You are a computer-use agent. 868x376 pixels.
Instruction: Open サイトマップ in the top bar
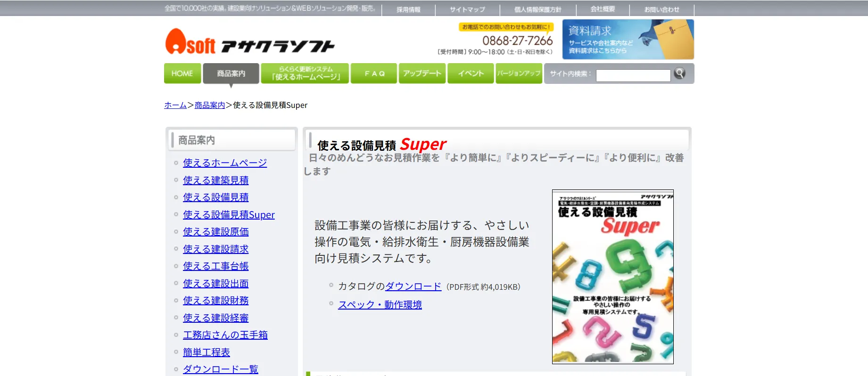(467, 9)
